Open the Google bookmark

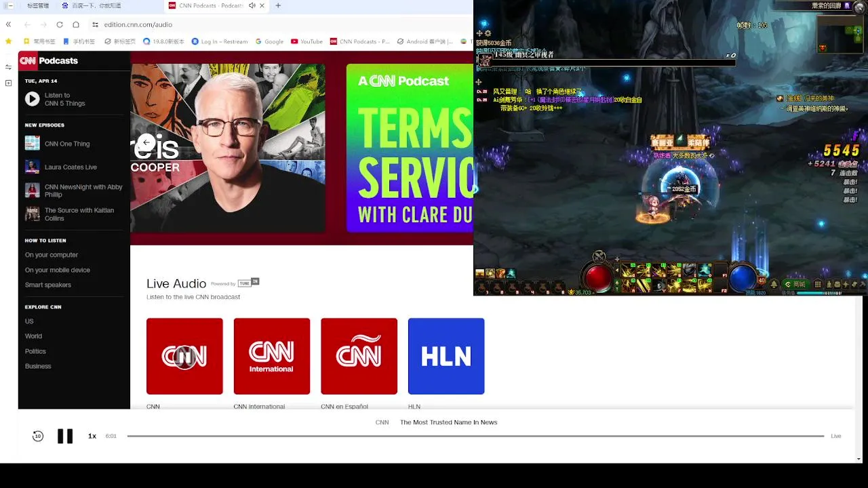coord(269,41)
